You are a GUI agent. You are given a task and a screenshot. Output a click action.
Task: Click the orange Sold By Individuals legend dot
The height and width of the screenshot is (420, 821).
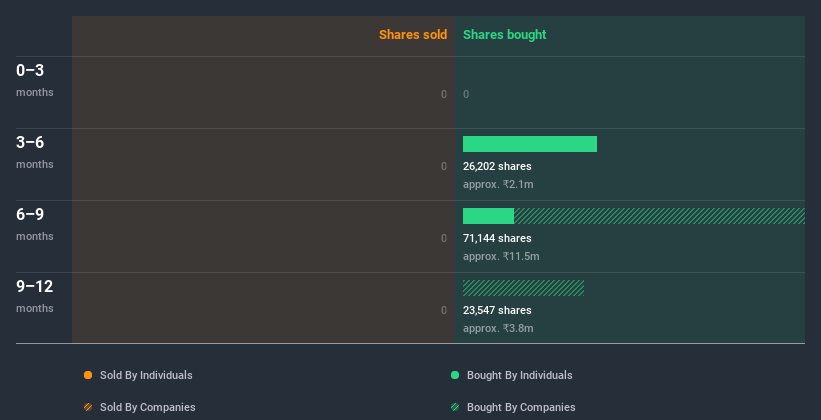coord(88,375)
